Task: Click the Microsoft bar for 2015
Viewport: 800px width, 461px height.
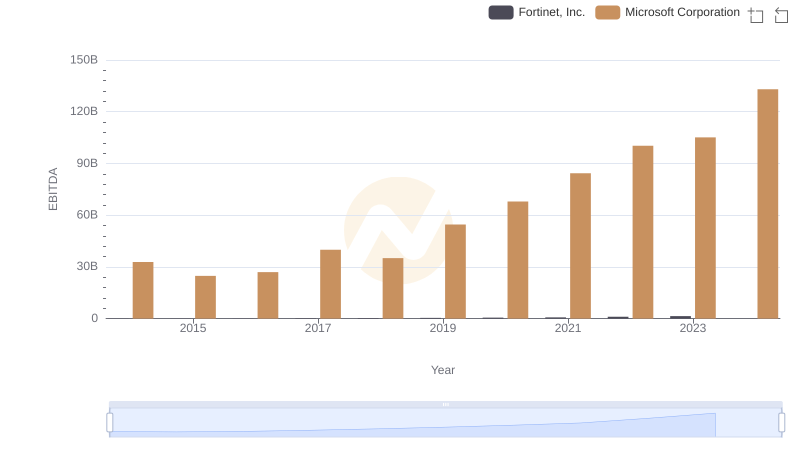Action: point(205,297)
